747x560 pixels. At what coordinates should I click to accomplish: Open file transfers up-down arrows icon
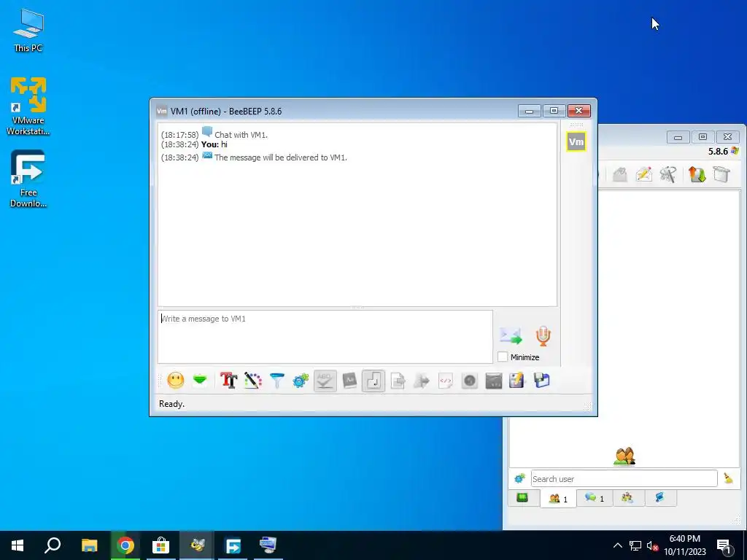[697, 174]
